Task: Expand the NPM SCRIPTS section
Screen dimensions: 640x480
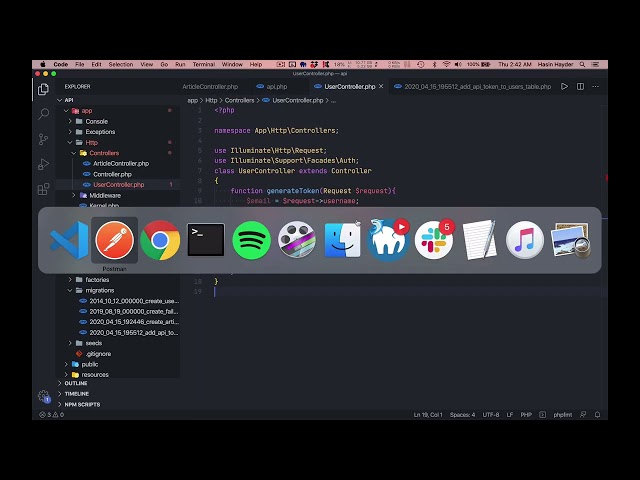Action: click(x=82, y=404)
